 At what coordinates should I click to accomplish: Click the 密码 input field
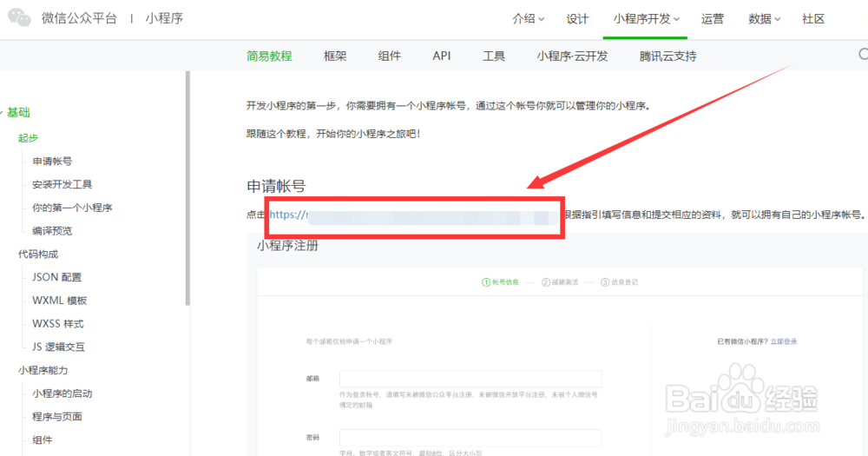point(470,437)
